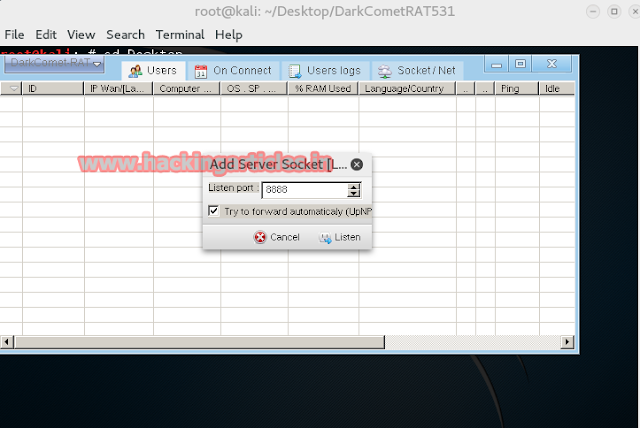Click the Listen port input field
The width and height of the screenshot is (640, 428).
coord(304,190)
